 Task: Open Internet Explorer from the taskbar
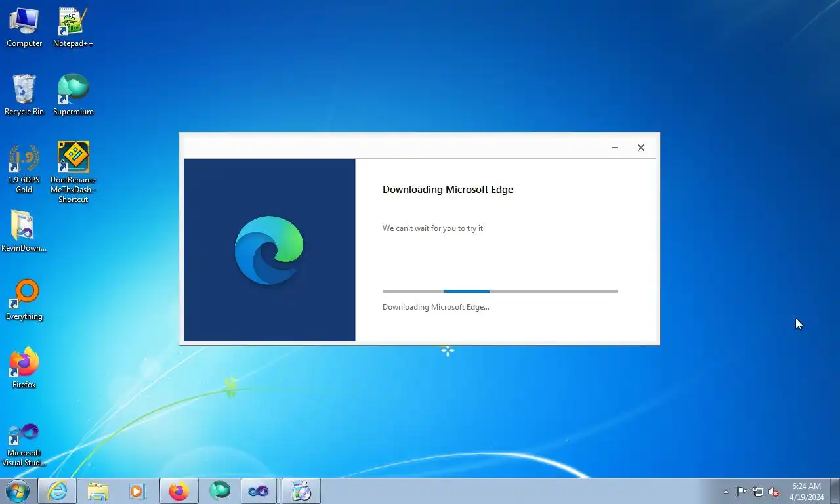57,491
